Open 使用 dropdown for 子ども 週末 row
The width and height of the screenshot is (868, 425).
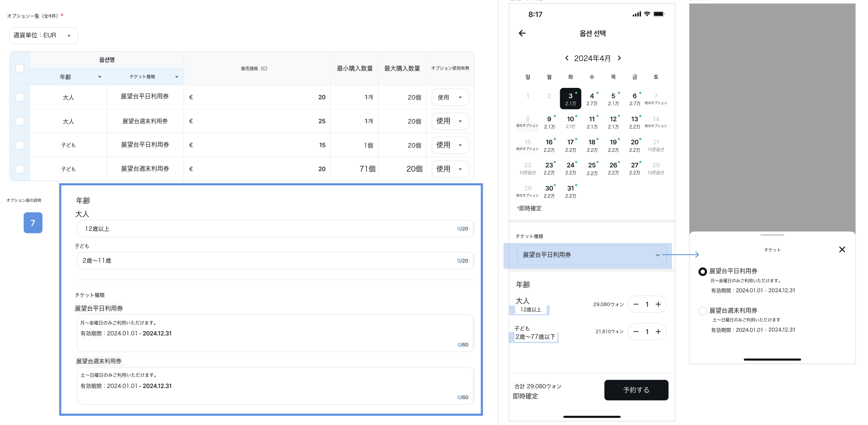(x=450, y=169)
